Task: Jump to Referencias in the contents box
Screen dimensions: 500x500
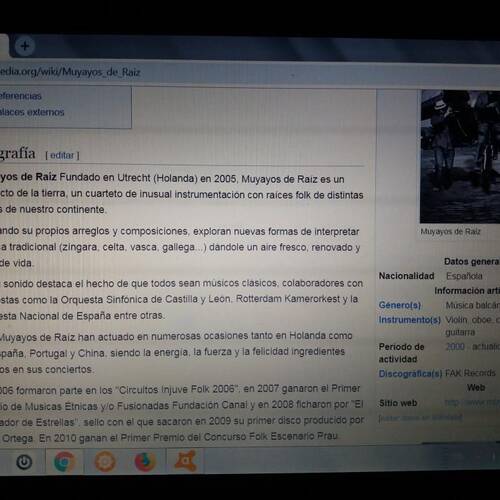Action: (x=21, y=96)
